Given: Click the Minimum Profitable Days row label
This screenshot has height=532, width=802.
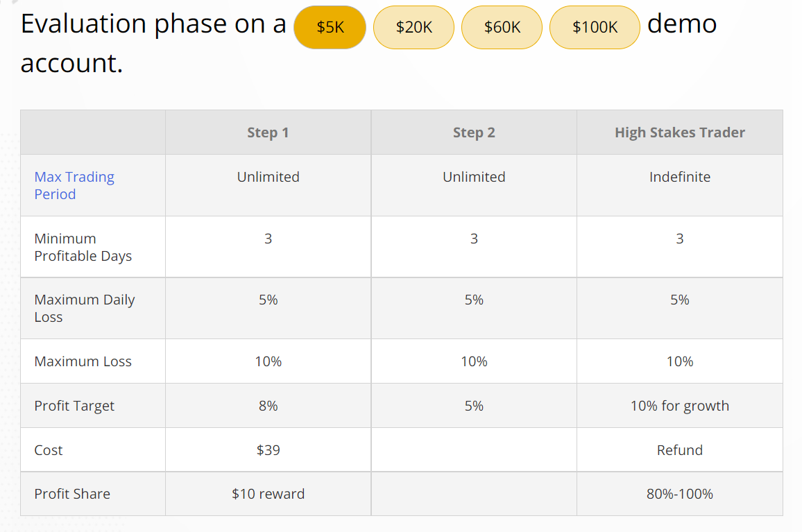Looking at the screenshot, I should click(83, 247).
